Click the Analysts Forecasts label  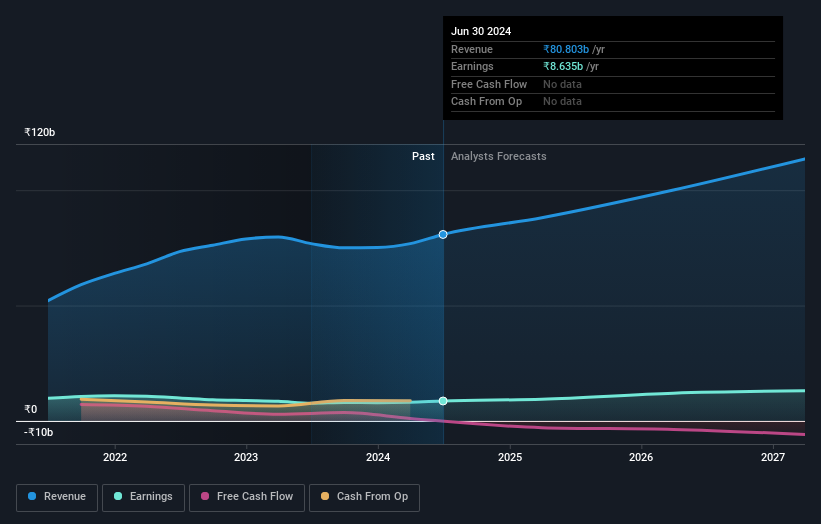498,156
